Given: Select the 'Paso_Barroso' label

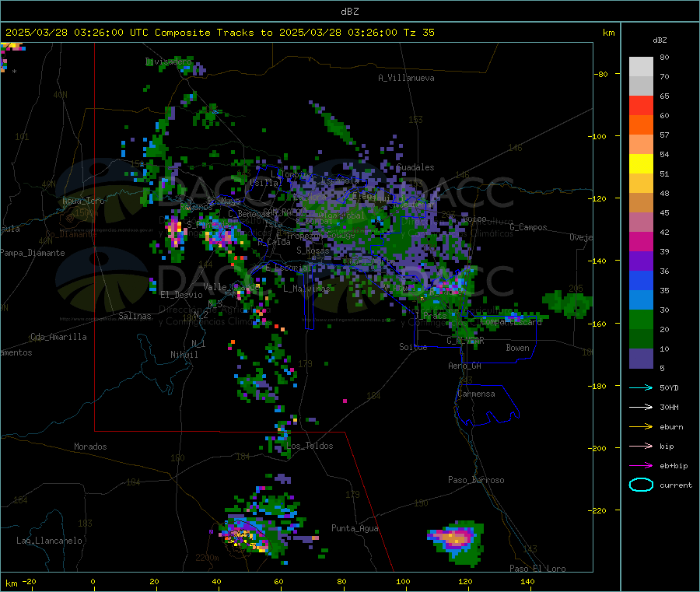Looking at the screenshot, I should coord(476,480).
